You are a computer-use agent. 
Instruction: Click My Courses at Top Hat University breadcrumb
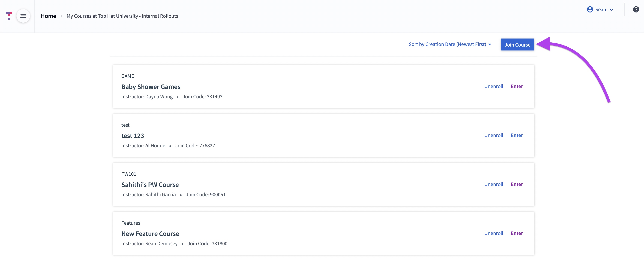point(122,16)
